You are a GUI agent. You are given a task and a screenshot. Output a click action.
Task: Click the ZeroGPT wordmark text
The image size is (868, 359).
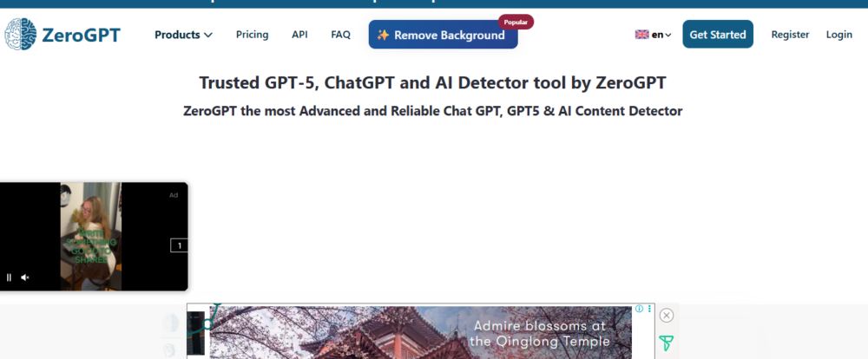click(x=82, y=35)
